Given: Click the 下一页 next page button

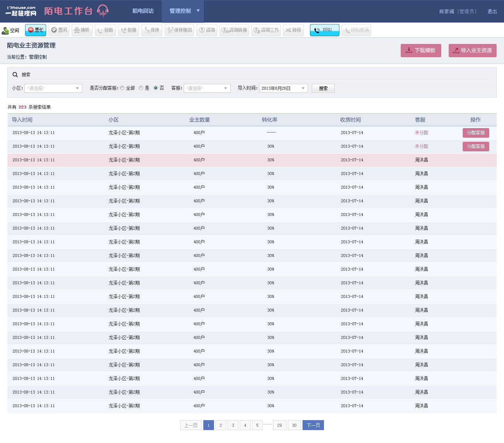Looking at the screenshot, I should 313,425.
